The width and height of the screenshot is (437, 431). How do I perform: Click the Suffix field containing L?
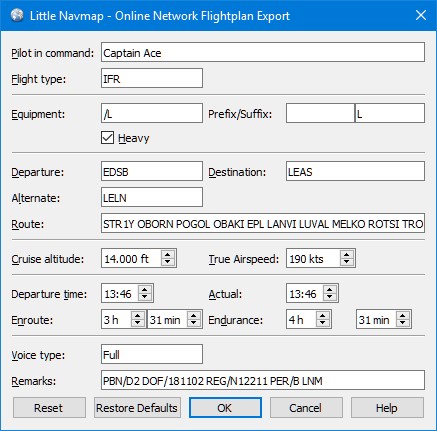[x=390, y=113]
